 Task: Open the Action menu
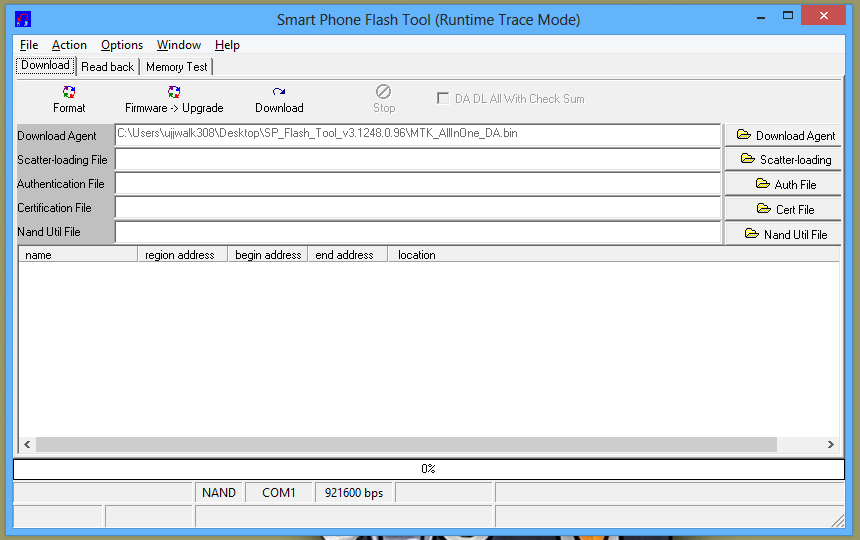[69, 45]
